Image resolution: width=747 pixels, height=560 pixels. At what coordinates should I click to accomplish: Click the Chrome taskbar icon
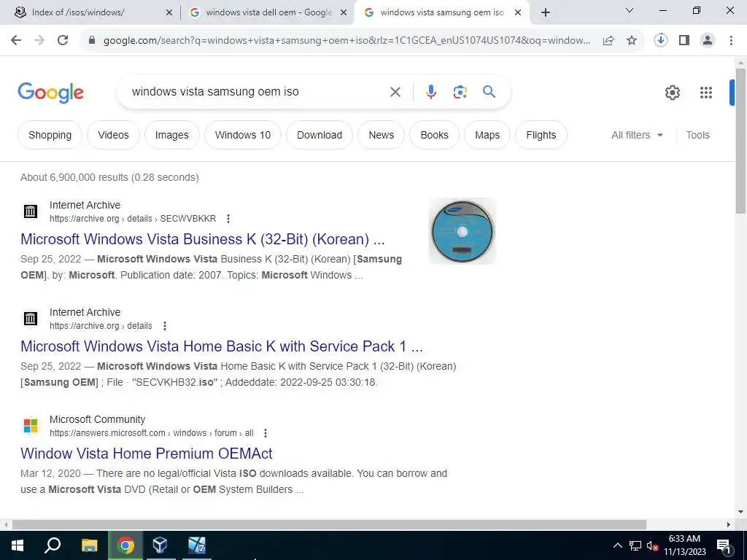125,545
